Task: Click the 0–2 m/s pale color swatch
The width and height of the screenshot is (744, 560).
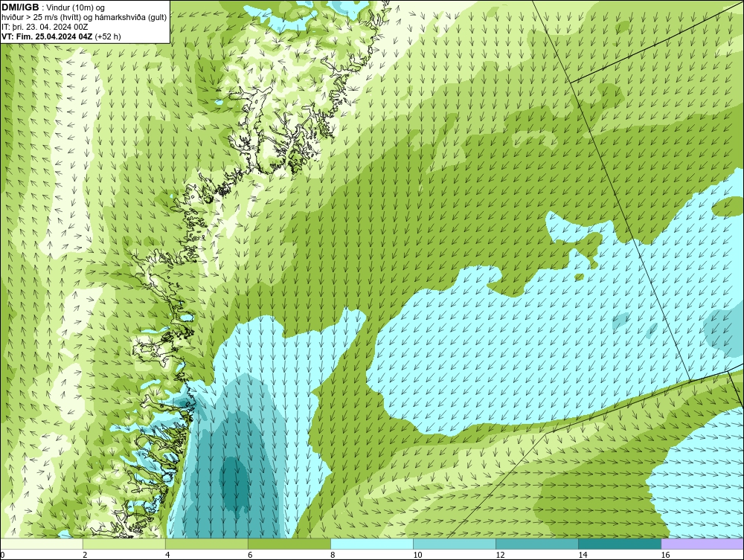Action: coord(42,544)
